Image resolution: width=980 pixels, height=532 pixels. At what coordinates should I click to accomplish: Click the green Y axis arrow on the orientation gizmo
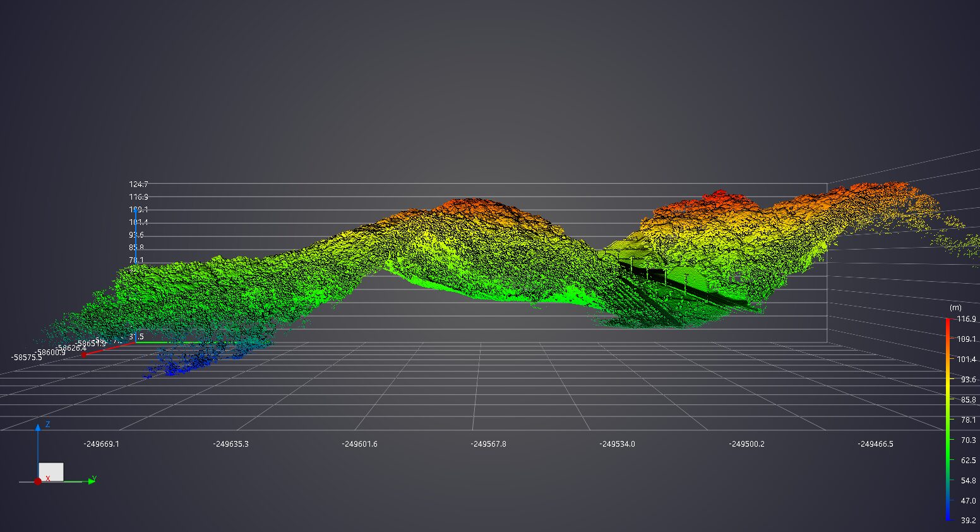(92, 481)
